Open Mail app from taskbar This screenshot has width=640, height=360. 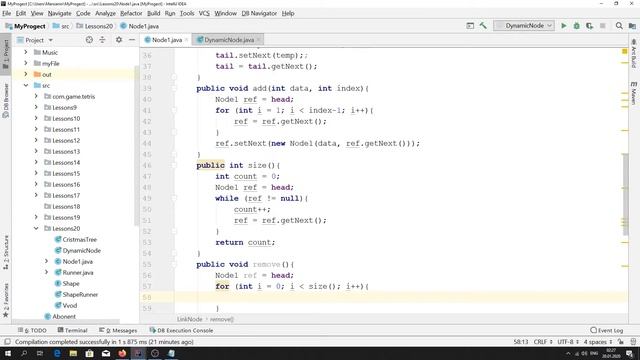pyautogui.click(x=106, y=353)
